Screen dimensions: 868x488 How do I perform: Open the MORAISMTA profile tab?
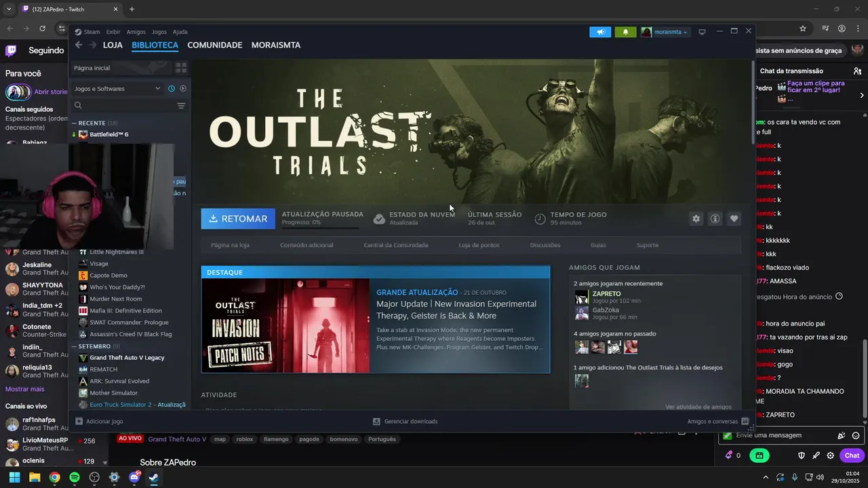point(276,45)
